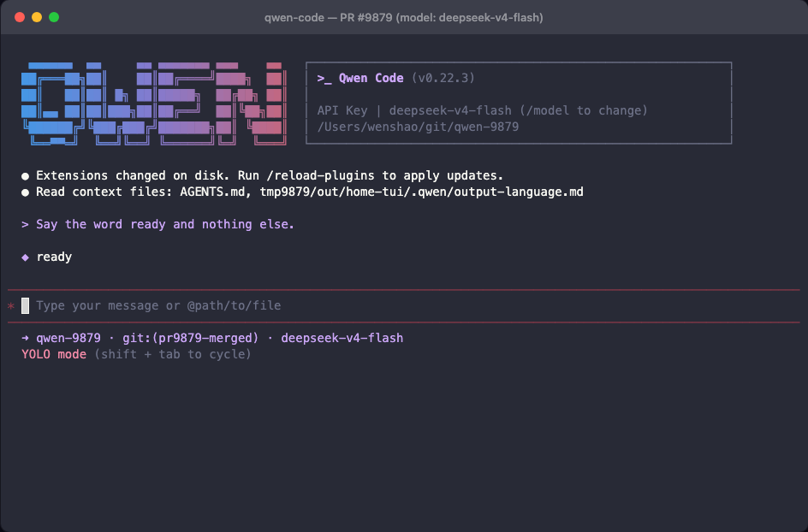Click the arrow icon before 'qwen-9879'

click(x=26, y=339)
